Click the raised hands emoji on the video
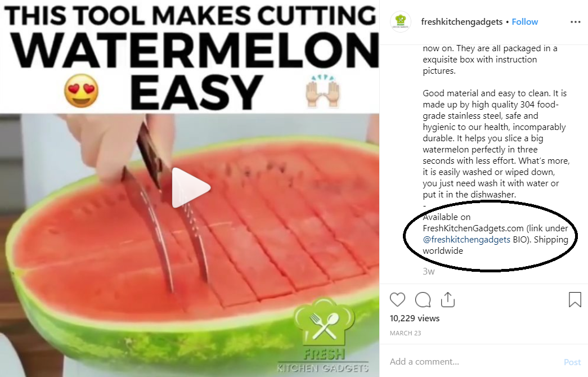Screen dimensions: 588x377 [323, 91]
